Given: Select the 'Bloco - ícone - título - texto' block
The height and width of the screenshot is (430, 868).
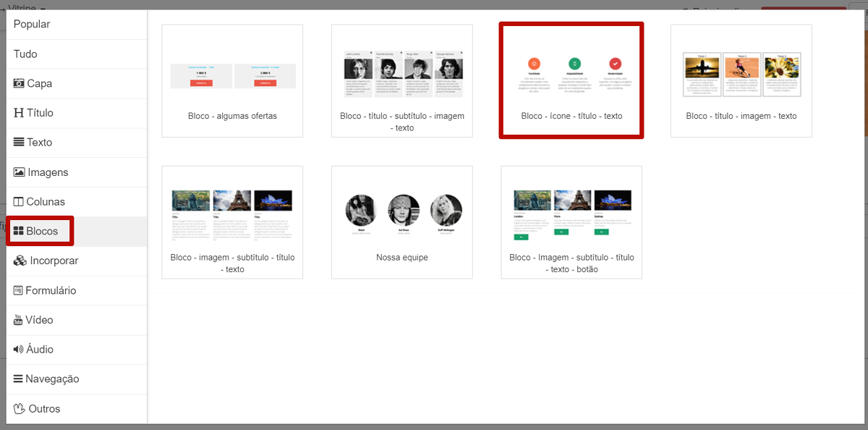Looking at the screenshot, I should pyautogui.click(x=571, y=80).
